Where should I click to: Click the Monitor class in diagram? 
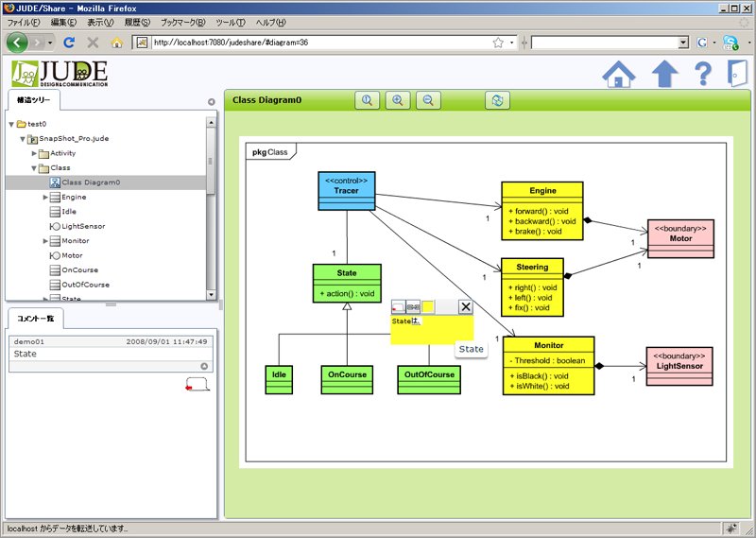pos(549,366)
